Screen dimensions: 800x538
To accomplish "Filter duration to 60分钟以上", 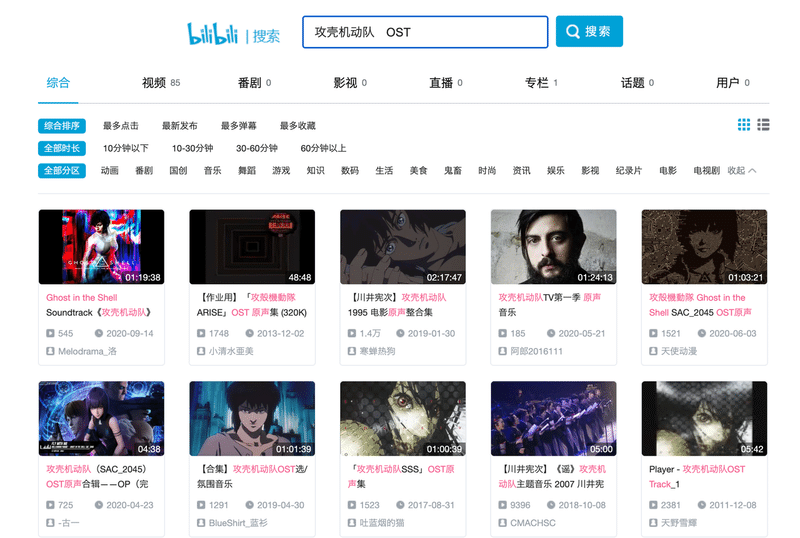I will pyautogui.click(x=323, y=148).
